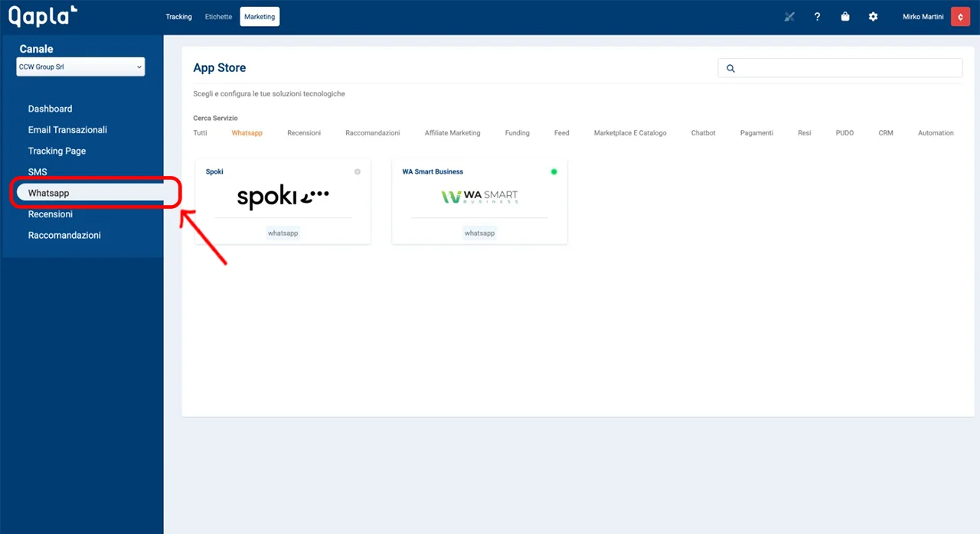Click the green status dot on WA Smart Business
Viewport: 980px width, 534px height.
pos(554,172)
